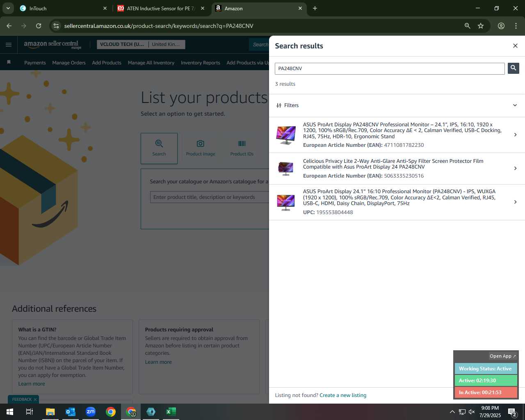Open Inventory Reports menu item
This screenshot has height=420, width=525.
(200, 63)
